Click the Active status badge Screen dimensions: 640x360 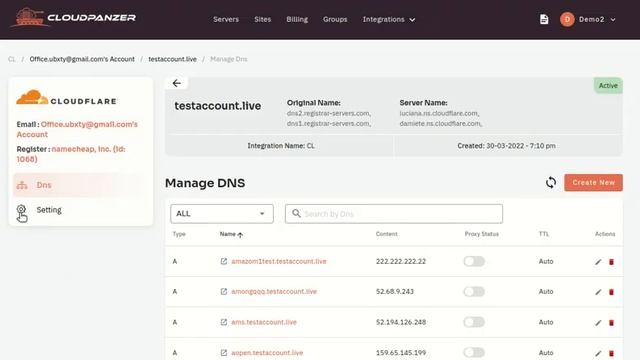(608, 86)
